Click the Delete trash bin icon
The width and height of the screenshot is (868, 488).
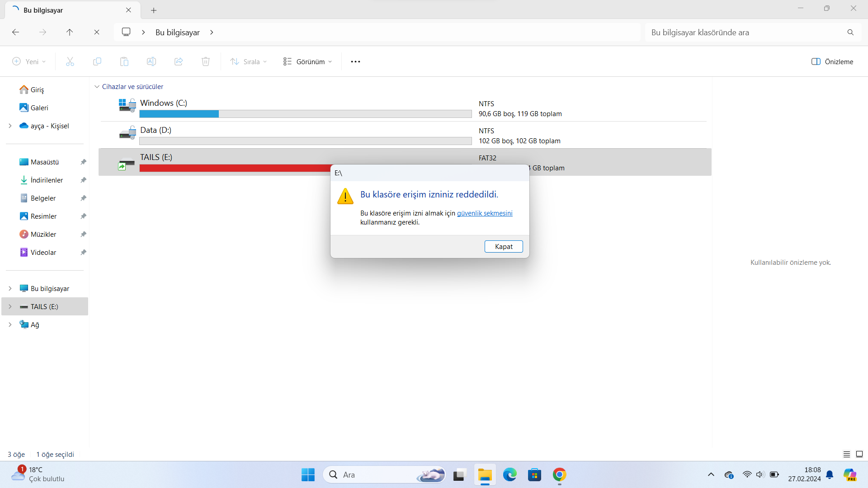tap(206, 62)
